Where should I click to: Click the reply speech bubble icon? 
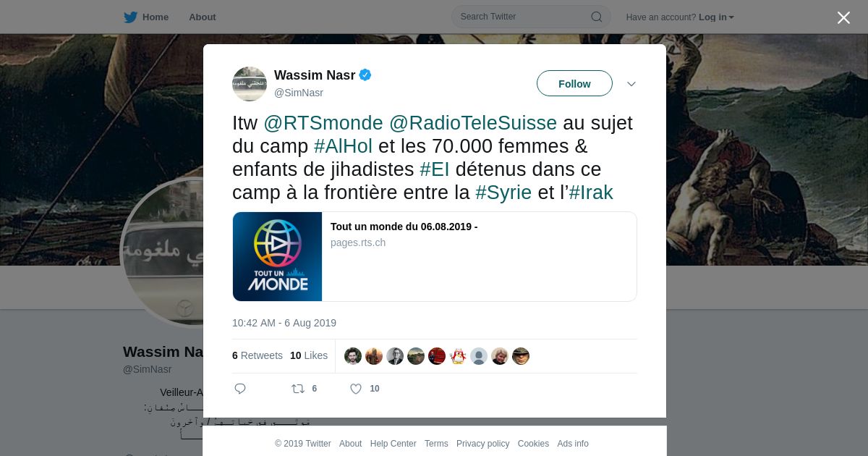[240, 389]
